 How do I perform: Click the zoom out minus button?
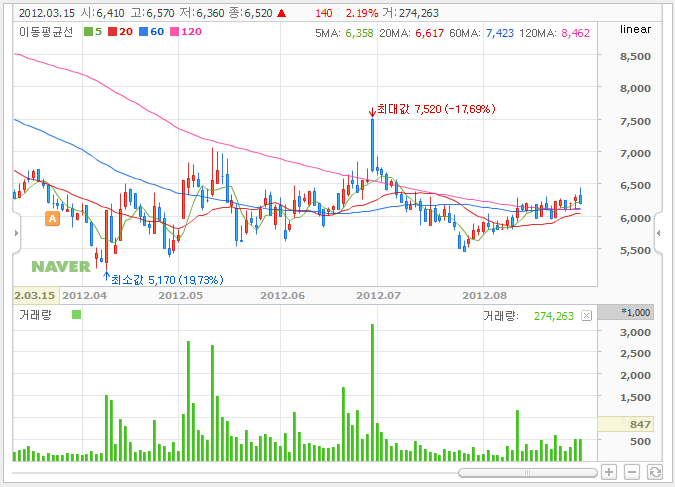pos(632,472)
